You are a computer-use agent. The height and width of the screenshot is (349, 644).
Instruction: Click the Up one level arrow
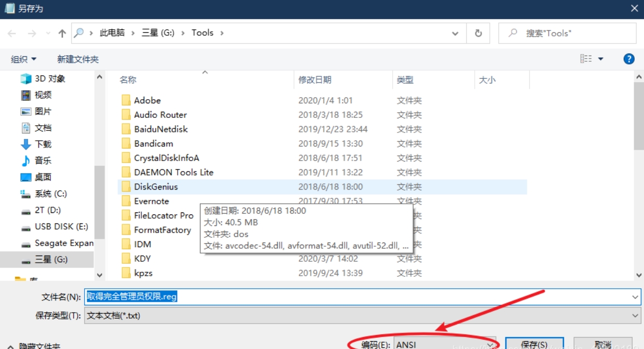tap(62, 33)
